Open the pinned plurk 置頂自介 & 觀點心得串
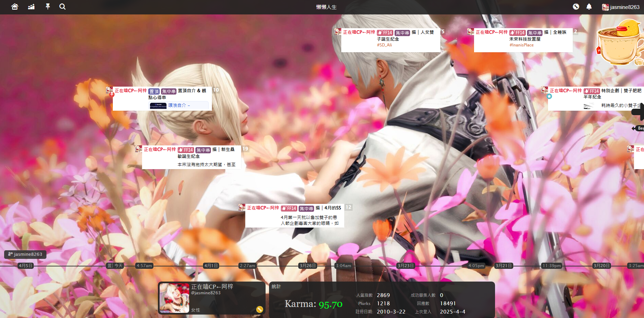The height and width of the screenshot is (318, 644). click(x=162, y=99)
